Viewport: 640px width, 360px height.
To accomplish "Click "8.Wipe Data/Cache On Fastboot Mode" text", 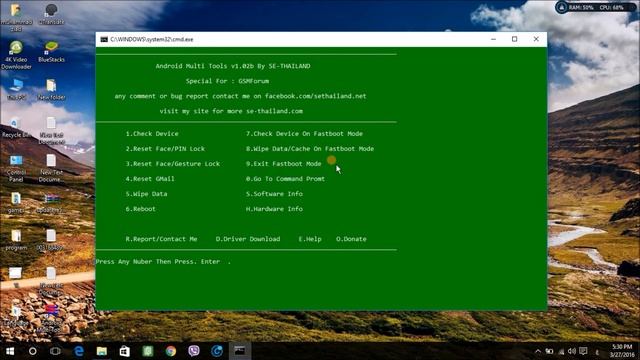I will (x=310, y=149).
